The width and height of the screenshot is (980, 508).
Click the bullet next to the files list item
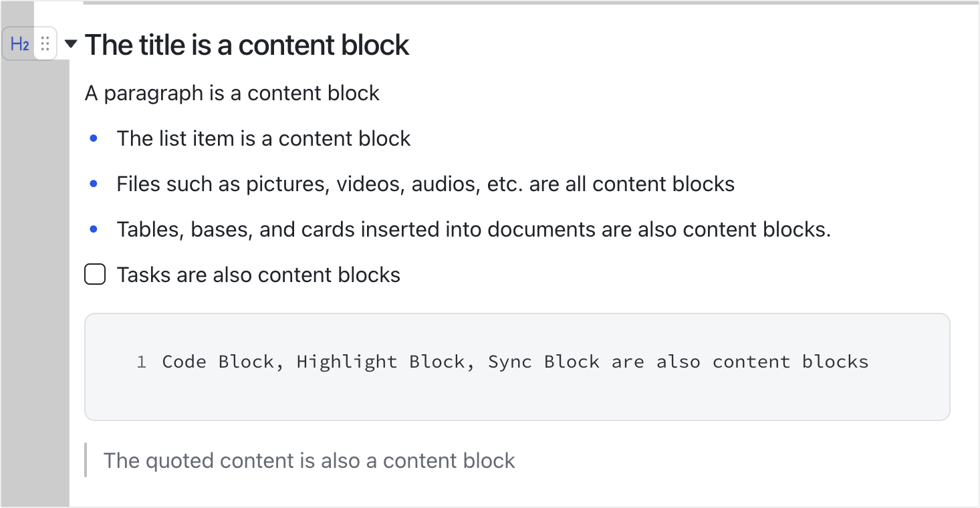coord(94,183)
